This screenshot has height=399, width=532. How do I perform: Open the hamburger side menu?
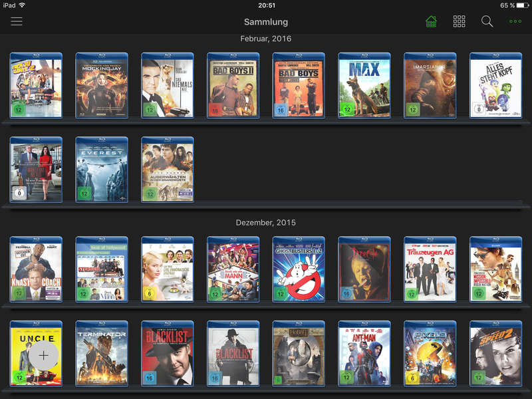click(x=17, y=22)
